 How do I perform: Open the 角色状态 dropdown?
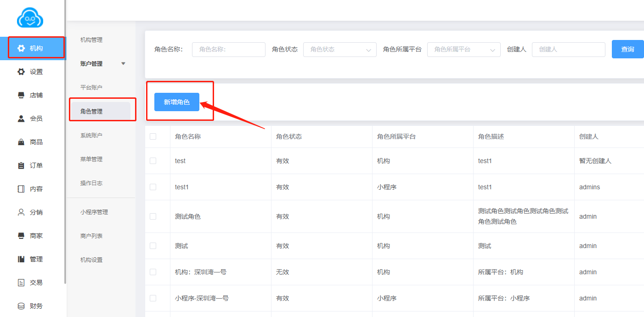coord(340,50)
